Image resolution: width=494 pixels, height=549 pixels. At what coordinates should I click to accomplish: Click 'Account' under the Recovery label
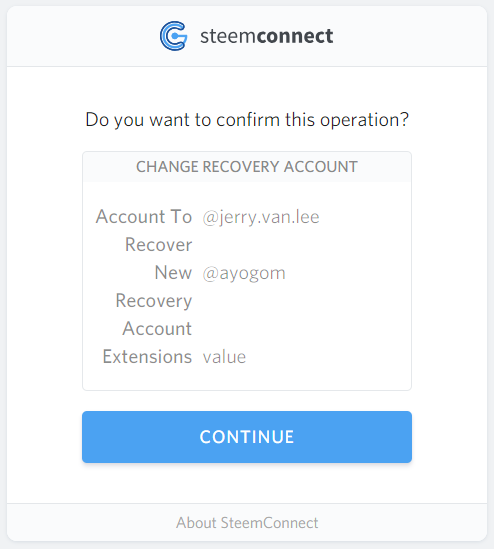pyautogui.click(x=157, y=329)
